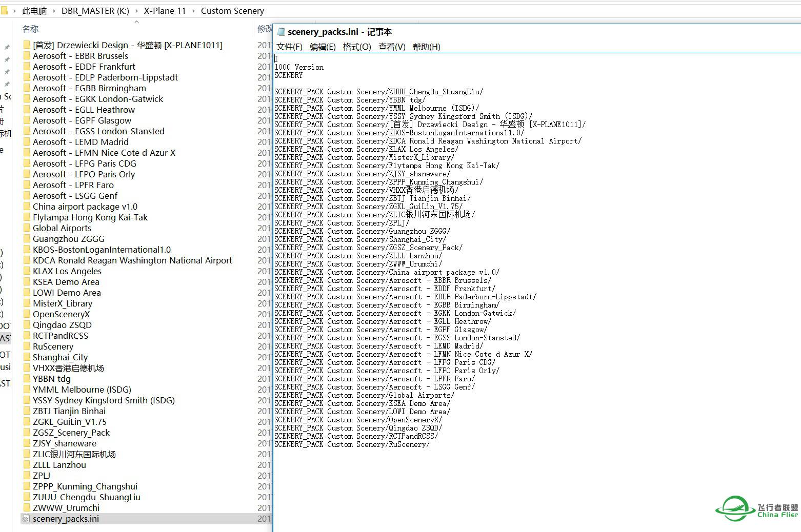Screen dimensions: 801x532
Task: Select the Global Airports folder icon
Action: click(27, 228)
